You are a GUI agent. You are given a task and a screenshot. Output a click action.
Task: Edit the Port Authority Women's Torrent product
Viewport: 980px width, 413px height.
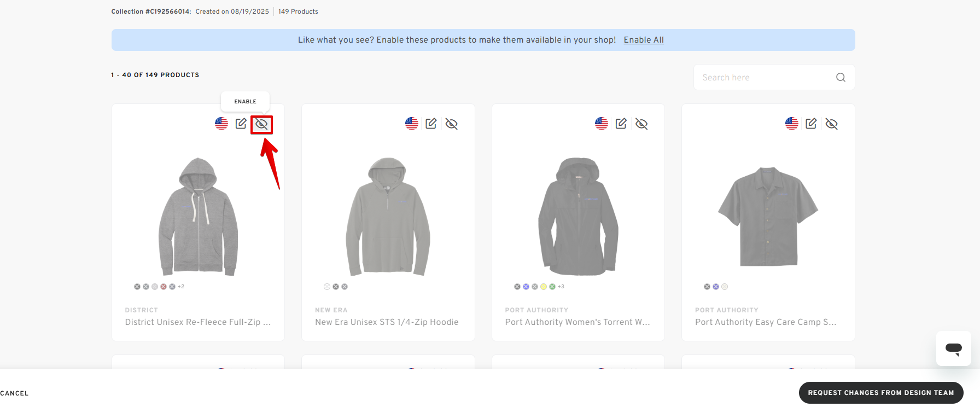(x=621, y=124)
